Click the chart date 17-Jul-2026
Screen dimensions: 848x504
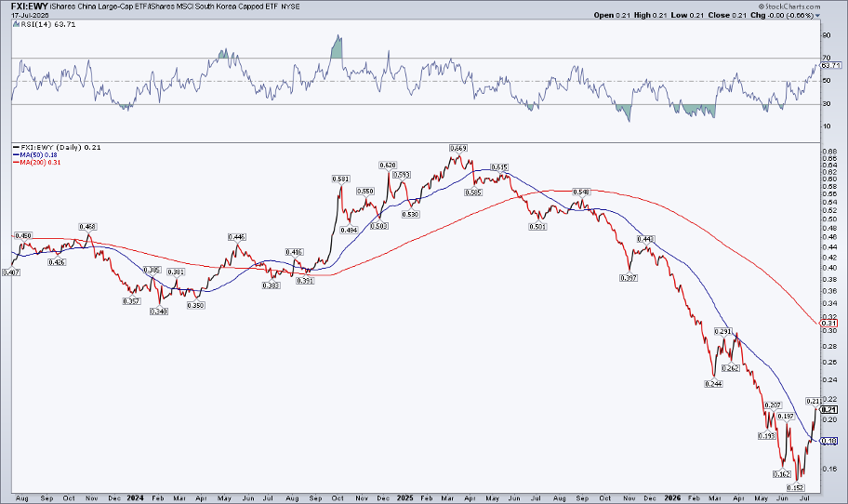coord(30,15)
